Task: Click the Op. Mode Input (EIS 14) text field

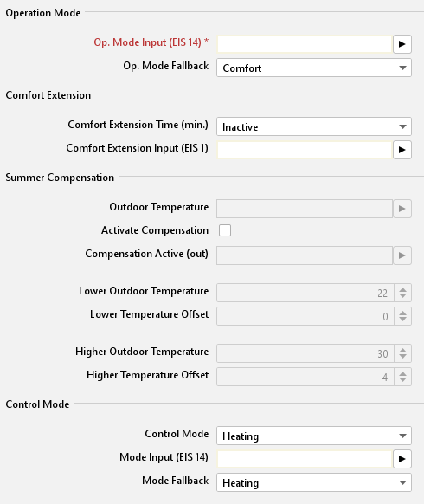Action: (305, 44)
